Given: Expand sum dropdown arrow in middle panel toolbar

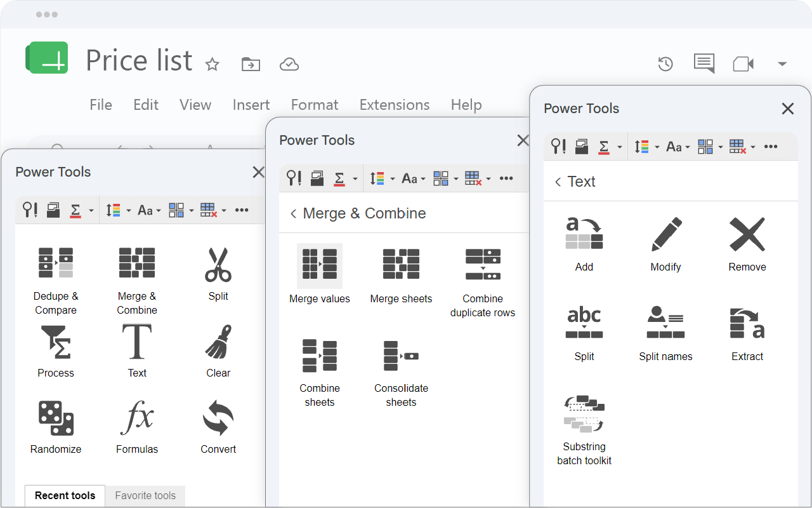Looking at the screenshot, I should point(355,179).
